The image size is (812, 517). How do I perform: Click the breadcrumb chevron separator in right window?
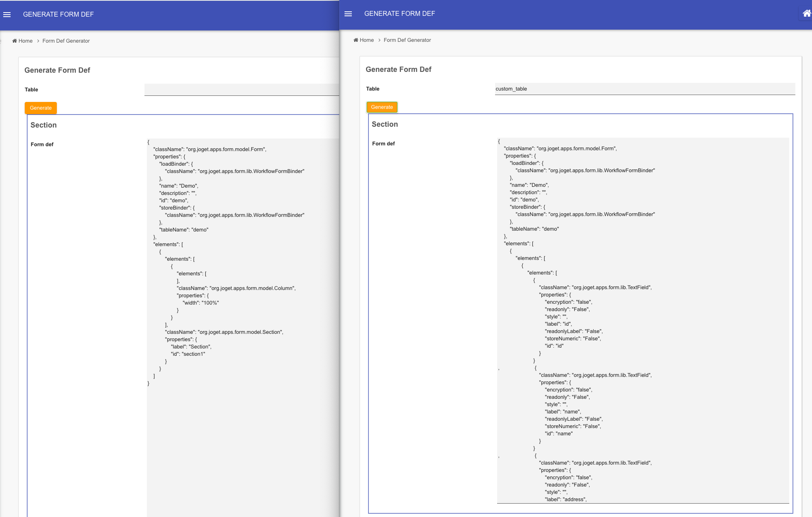coord(379,40)
